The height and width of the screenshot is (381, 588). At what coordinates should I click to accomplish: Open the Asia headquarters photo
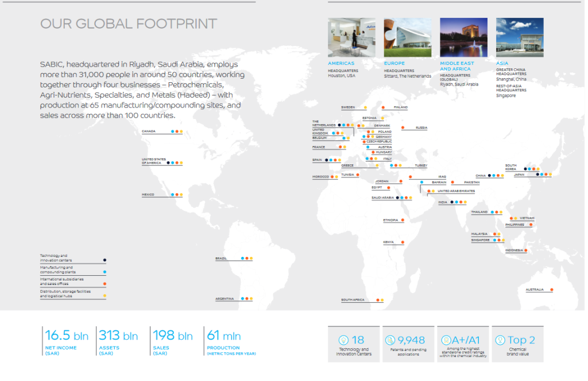[x=520, y=37]
